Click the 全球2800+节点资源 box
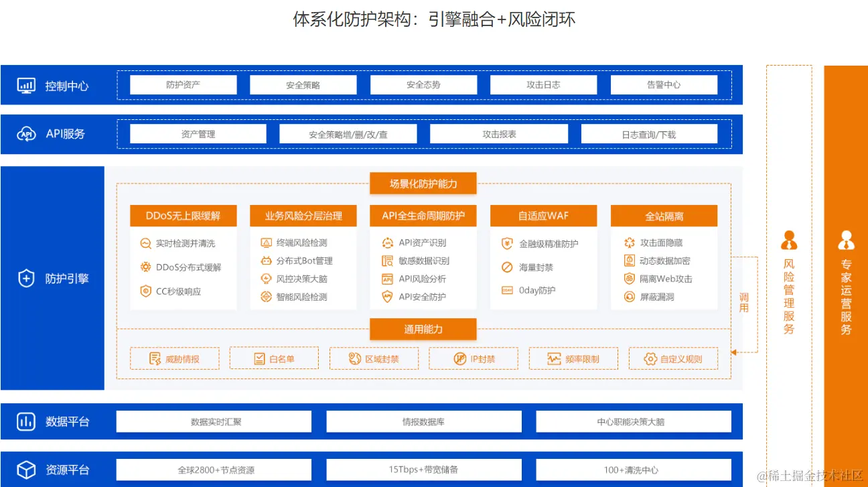Image resolution: width=868 pixels, height=487 pixels. [214, 470]
